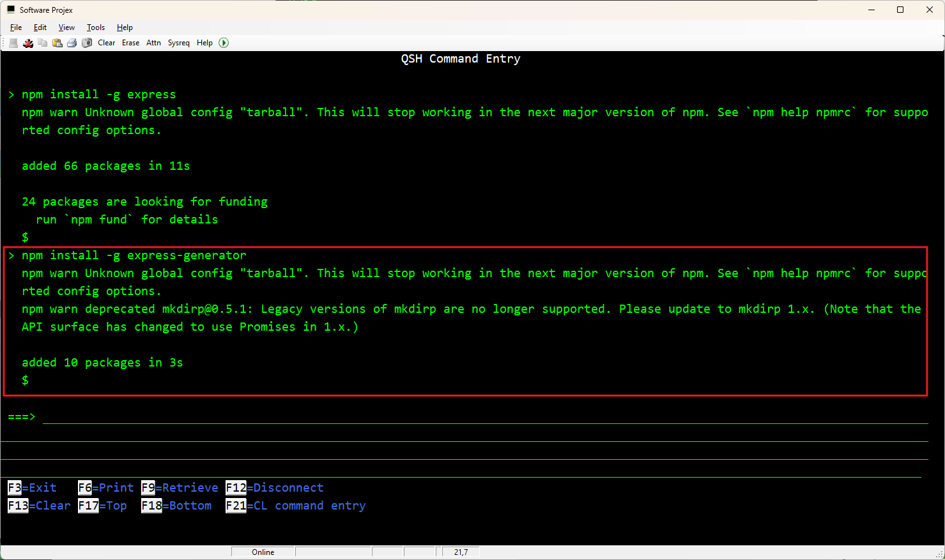Click the 'added 10 packages in 3s' line
The width and height of the screenshot is (945, 560).
102,363
